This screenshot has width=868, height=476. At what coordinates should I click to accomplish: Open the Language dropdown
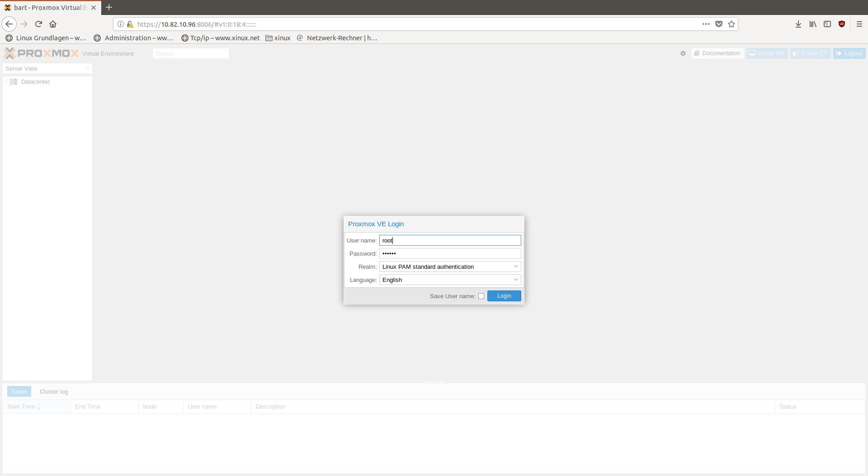click(x=515, y=280)
